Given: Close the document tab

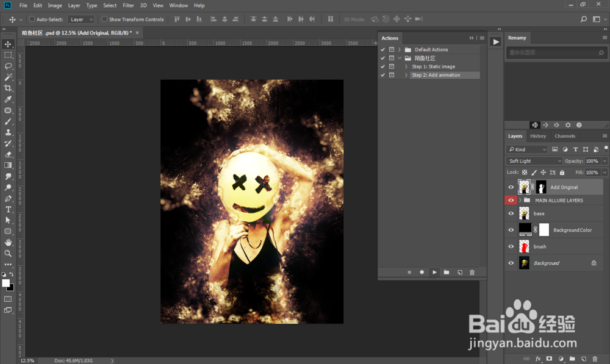Looking at the screenshot, I should 137,33.
